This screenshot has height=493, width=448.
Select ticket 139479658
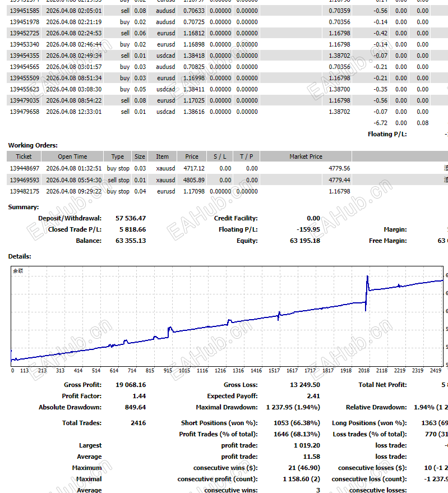[25, 112]
